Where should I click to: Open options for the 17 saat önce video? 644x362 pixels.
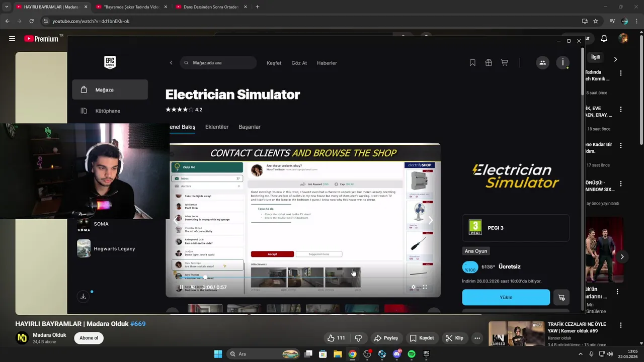621,145
